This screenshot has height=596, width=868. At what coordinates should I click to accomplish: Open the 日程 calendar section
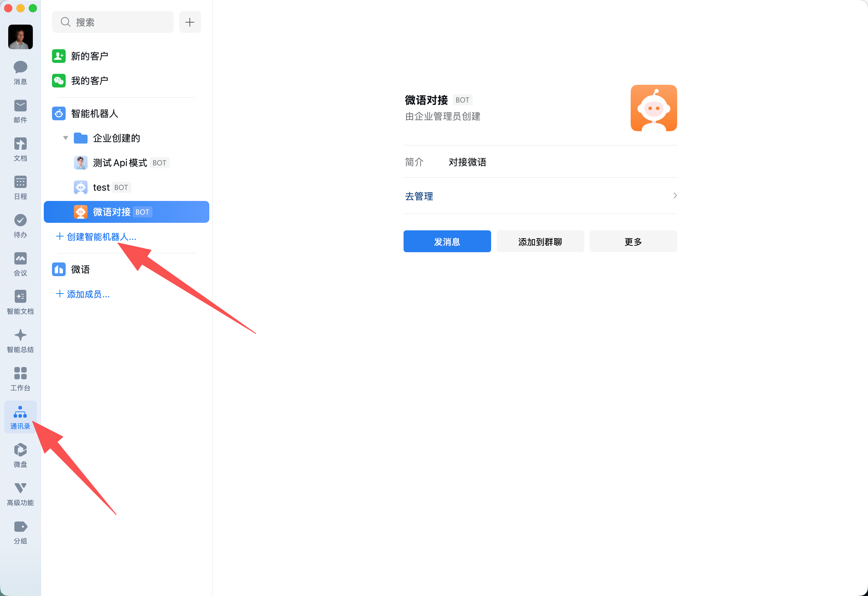20,188
